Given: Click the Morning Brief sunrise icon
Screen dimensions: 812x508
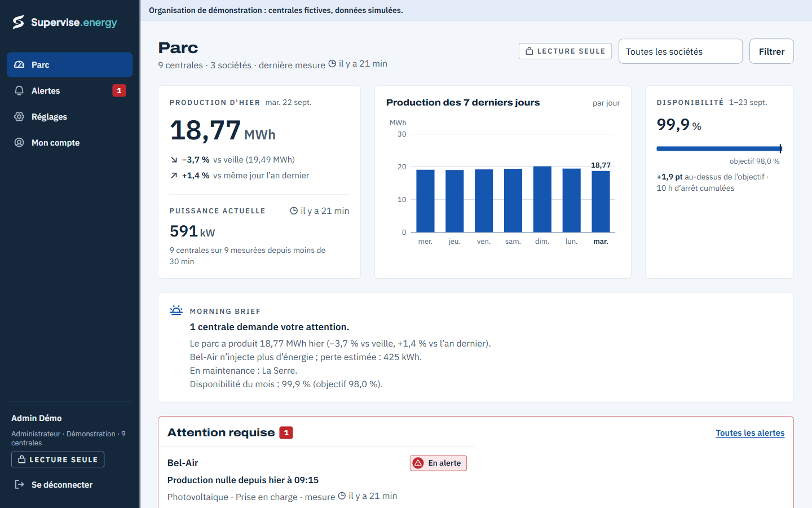Looking at the screenshot, I should (x=176, y=310).
